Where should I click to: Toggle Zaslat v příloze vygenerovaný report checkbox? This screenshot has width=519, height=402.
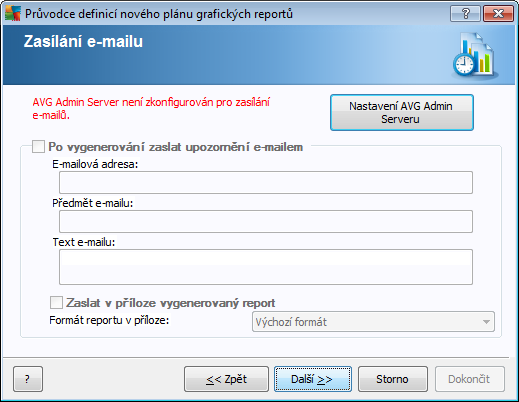56,303
